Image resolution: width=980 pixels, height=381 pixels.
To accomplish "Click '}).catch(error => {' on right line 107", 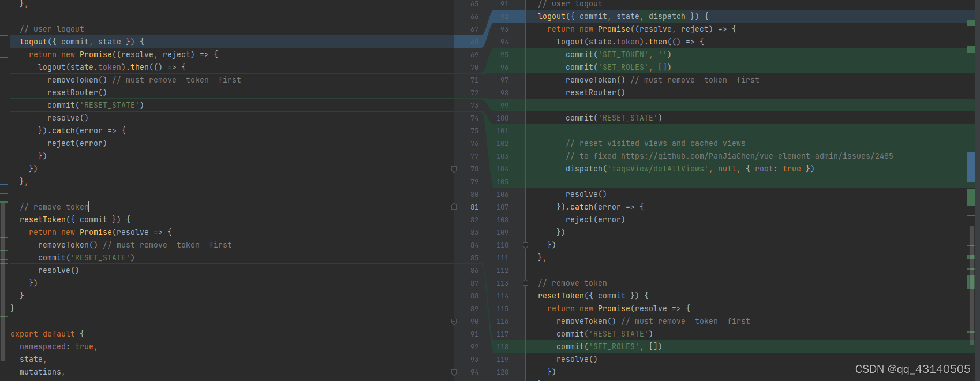I will pyautogui.click(x=600, y=207).
